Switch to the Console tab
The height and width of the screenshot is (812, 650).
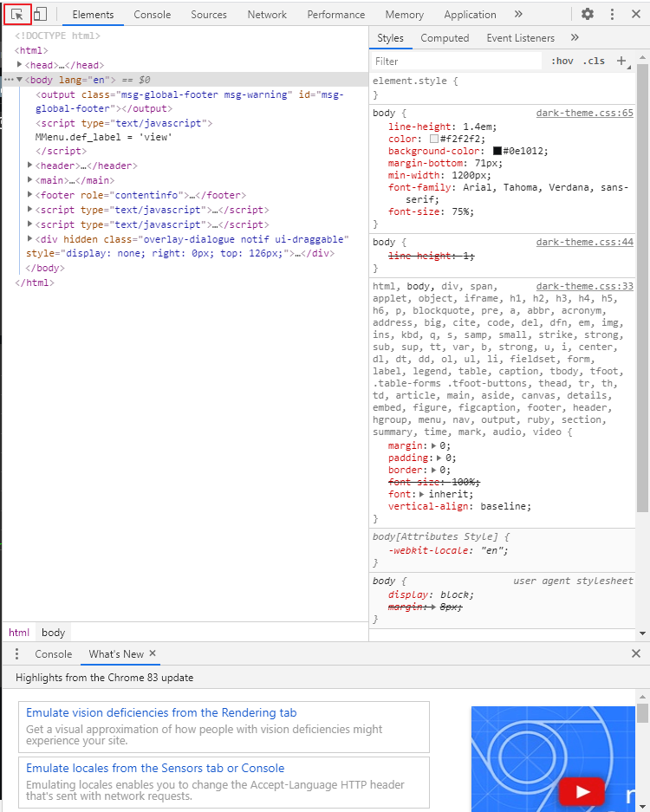click(153, 15)
